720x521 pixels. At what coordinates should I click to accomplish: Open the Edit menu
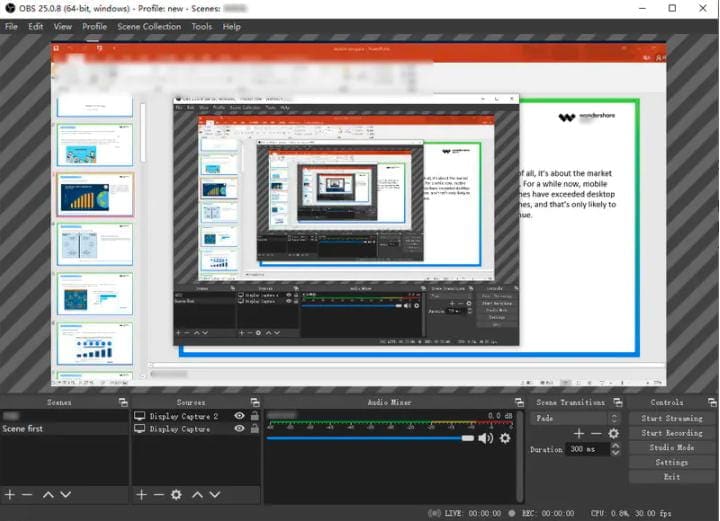(35, 27)
